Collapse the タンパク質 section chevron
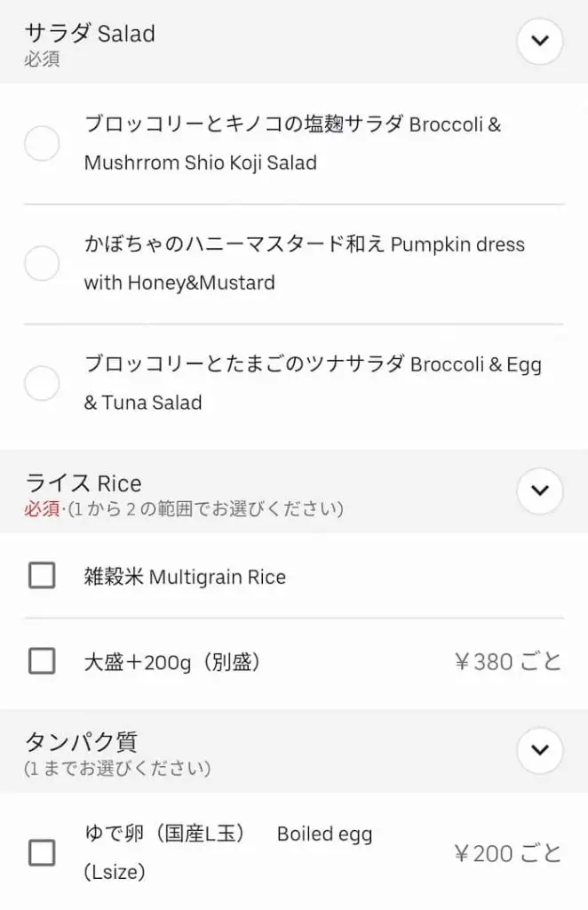The image size is (588, 910). pos(540,749)
